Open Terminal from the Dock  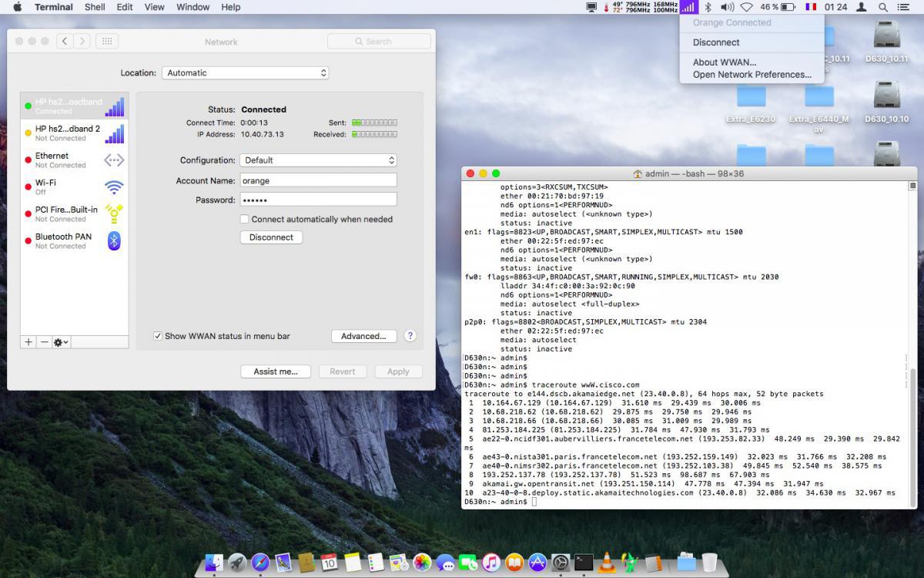584,562
